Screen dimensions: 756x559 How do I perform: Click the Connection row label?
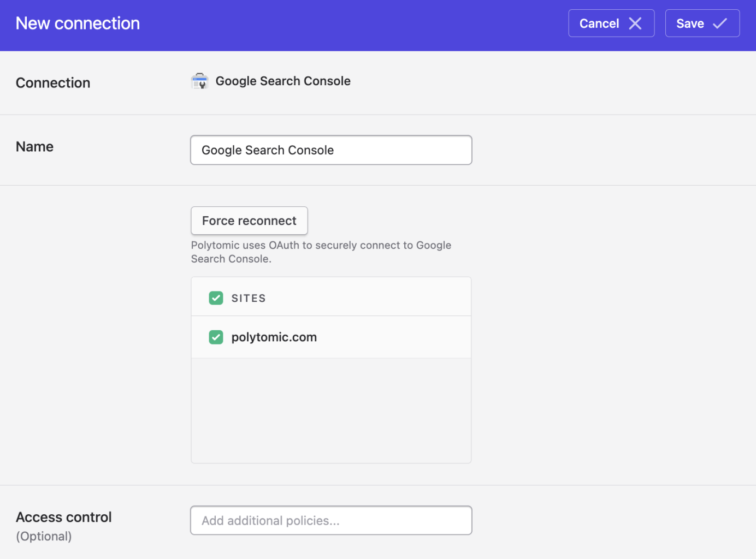click(x=53, y=83)
